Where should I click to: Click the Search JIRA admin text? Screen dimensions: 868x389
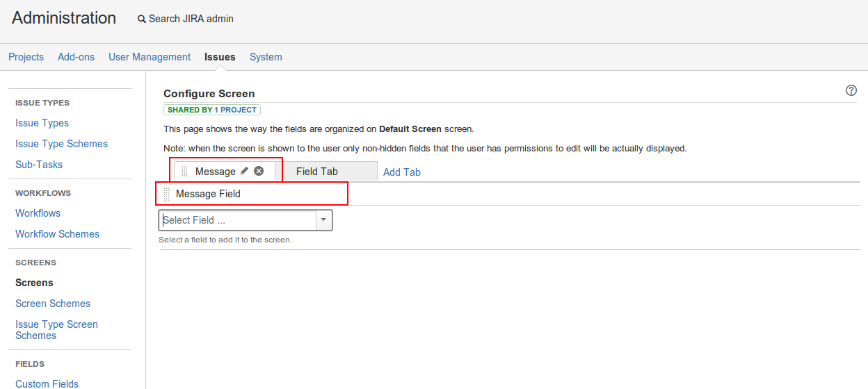coord(191,19)
